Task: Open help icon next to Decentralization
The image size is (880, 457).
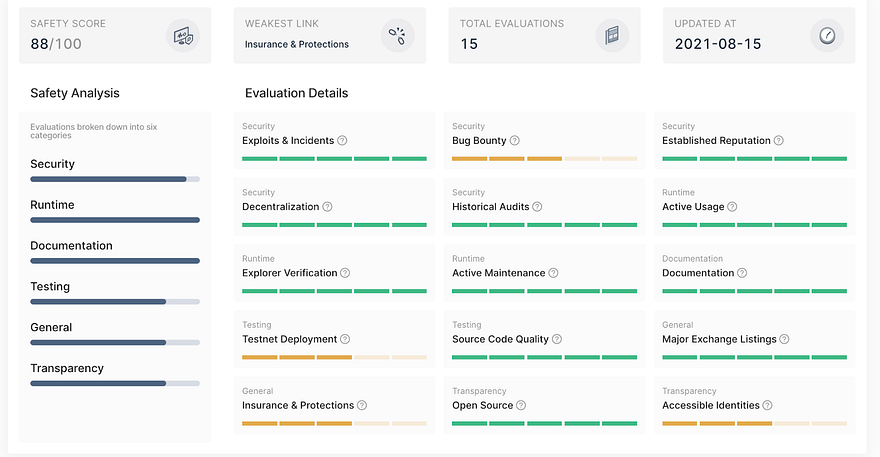Action: [327, 207]
